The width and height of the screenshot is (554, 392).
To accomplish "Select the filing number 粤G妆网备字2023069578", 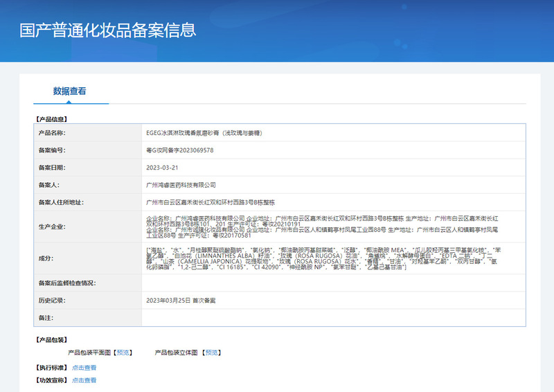I will (179, 150).
